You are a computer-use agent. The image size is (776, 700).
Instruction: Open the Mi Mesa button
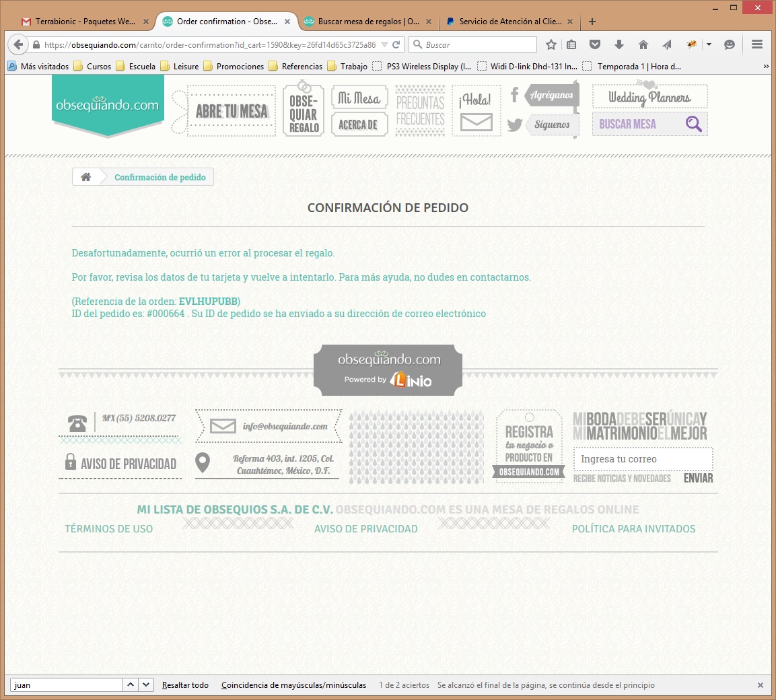(x=359, y=98)
